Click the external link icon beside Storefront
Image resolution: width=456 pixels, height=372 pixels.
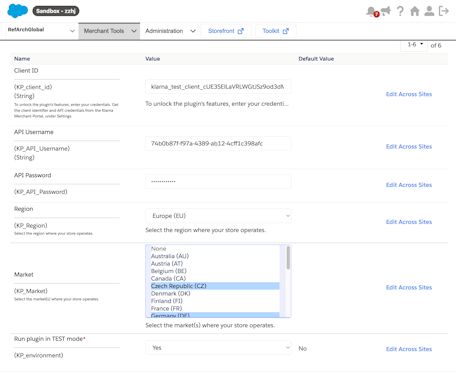tap(241, 31)
